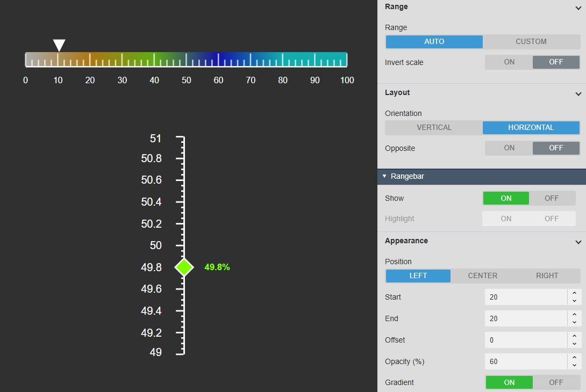586x392 pixels.
Task: Collapse the Range section chevron
Action: [x=578, y=8]
